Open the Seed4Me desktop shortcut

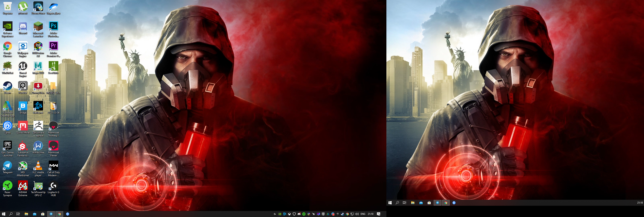click(54, 68)
